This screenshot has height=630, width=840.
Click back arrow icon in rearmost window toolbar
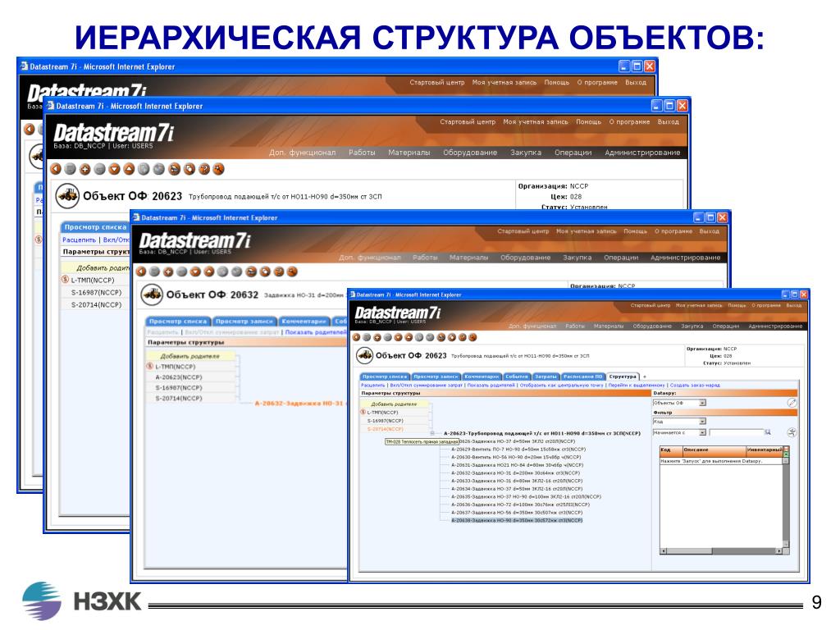click(x=29, y=129)
